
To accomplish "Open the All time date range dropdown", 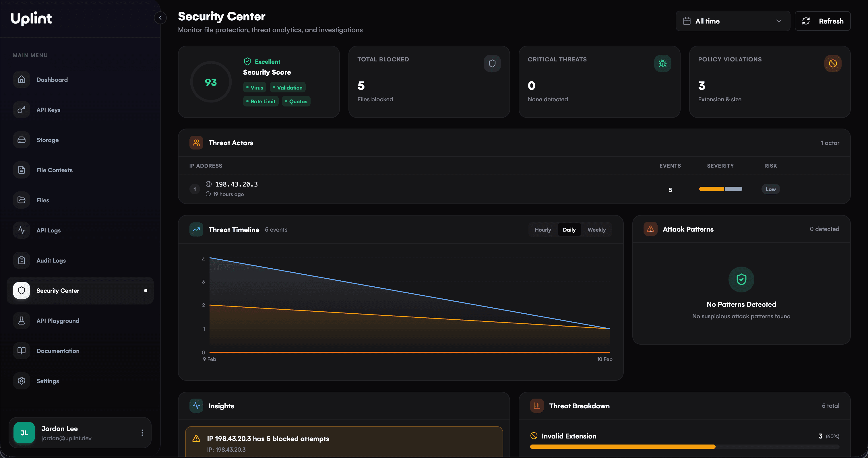I will 733,21.
